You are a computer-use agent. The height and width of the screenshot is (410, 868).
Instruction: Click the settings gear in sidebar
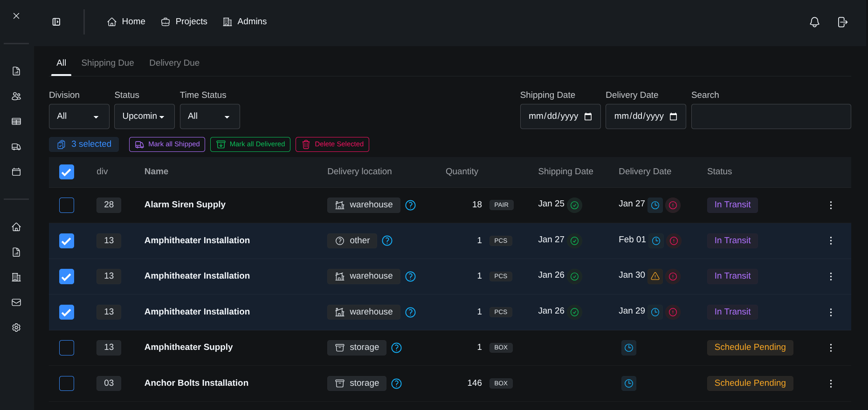pyautogui.click(x=16, y=328)
